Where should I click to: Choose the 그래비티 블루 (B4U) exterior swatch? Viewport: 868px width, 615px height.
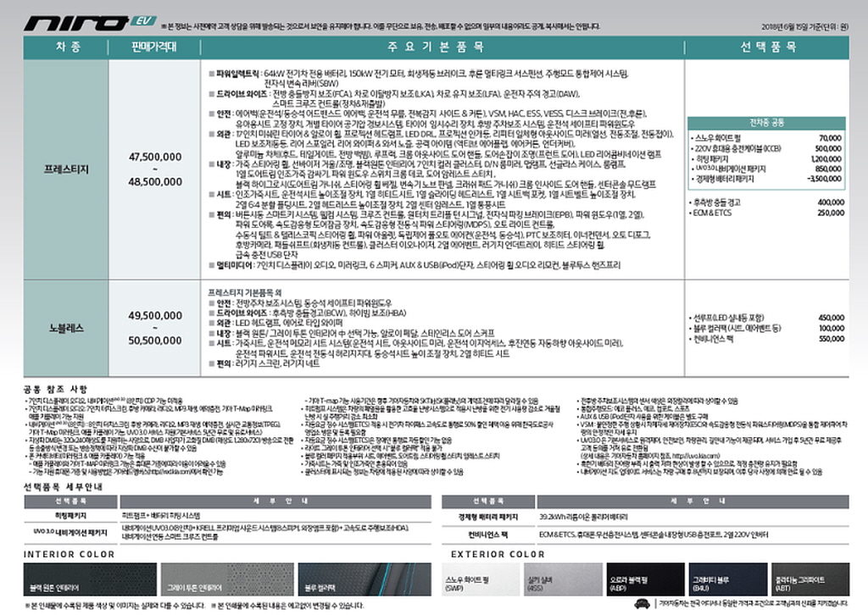click(x=728, y=579)
